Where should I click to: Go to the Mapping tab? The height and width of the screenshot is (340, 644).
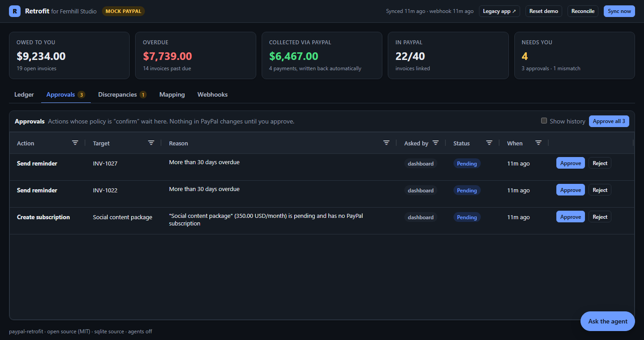click(x=172, y=94)
